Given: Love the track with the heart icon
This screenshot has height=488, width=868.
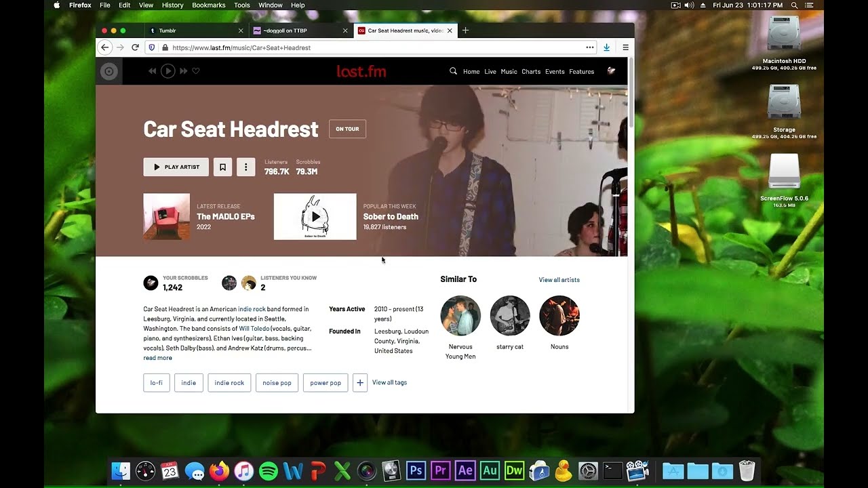Looking at the screenshot, I should (196, 71).
